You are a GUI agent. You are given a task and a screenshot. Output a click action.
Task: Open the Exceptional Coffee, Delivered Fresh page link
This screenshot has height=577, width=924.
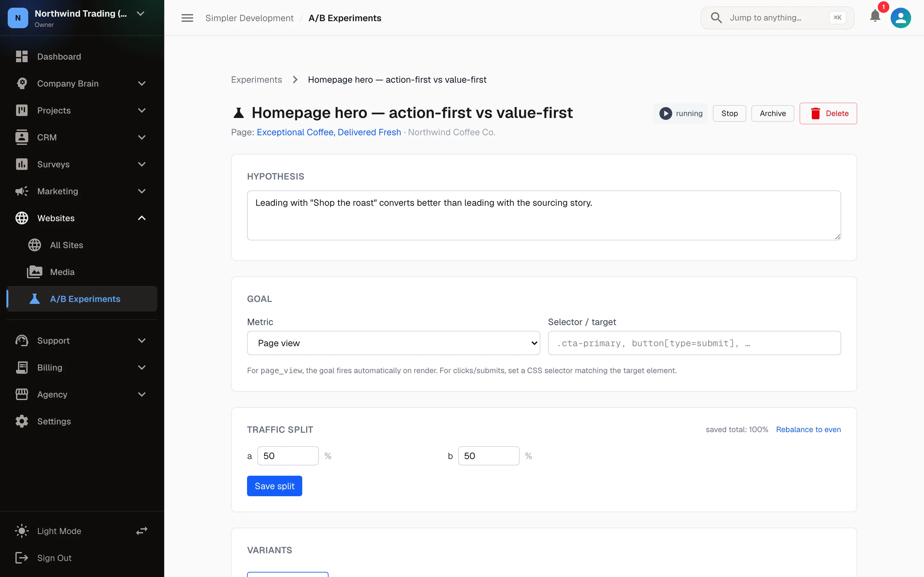click(x=329, y=132)
